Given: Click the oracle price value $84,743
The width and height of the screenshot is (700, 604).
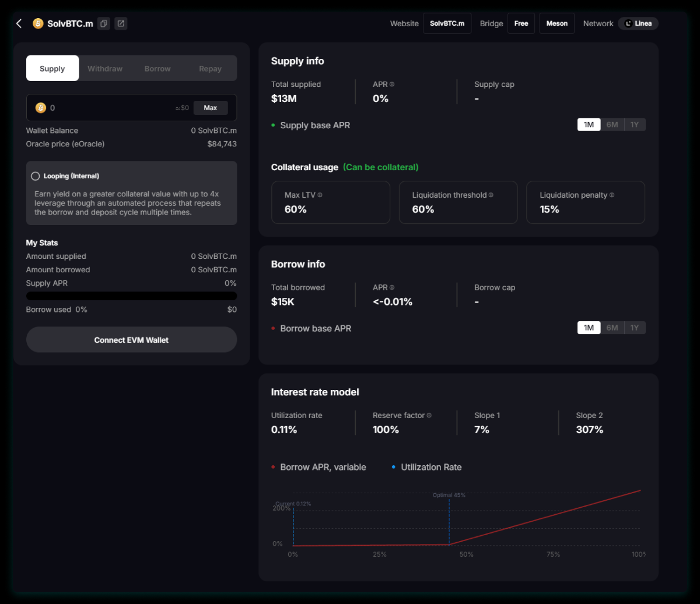Looking at the screenshot, I should tap(222, 144).
